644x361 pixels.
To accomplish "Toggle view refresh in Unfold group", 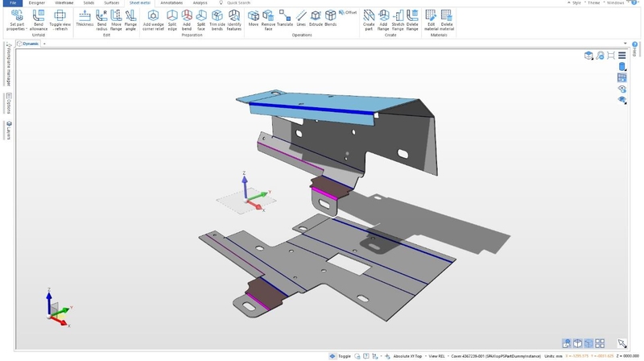I will pyautogui.click(x=60, y=20).
